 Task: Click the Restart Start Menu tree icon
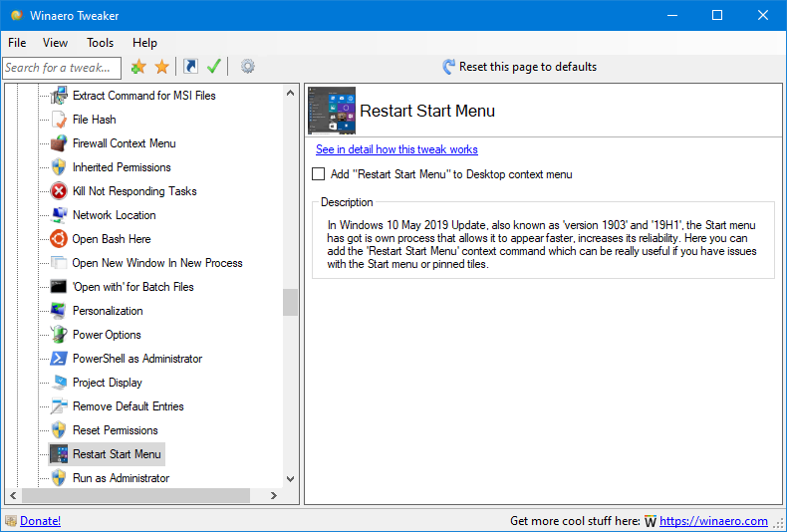tap(59, 454)
